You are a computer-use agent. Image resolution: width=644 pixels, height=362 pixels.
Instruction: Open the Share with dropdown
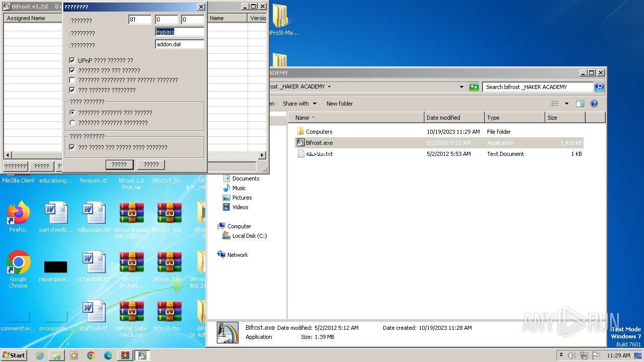point(300,104)
